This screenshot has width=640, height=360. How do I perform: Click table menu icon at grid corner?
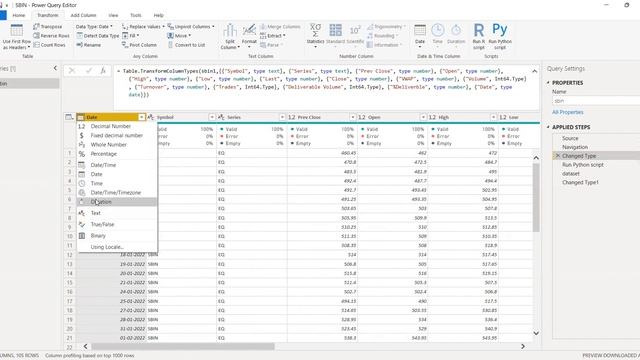tap(69, 117)
